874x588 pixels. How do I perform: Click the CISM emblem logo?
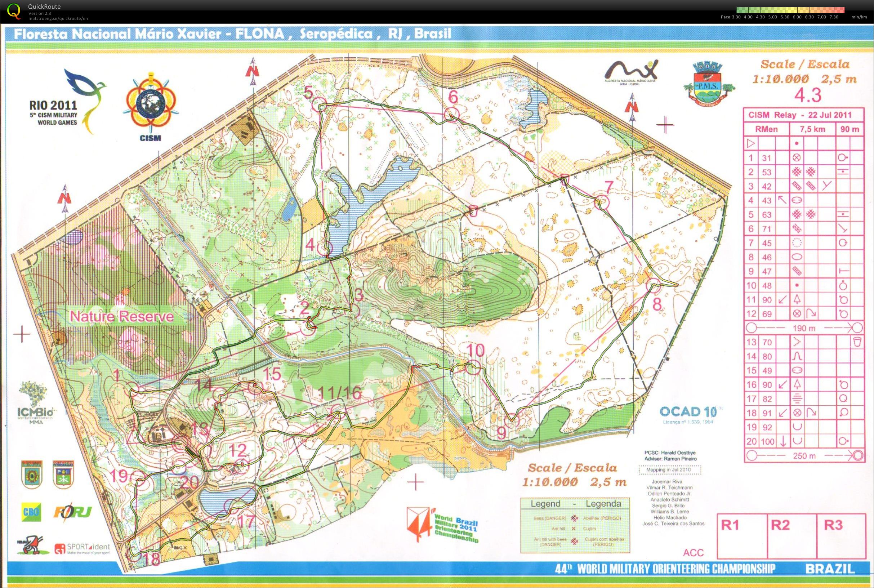pos(151,107)
